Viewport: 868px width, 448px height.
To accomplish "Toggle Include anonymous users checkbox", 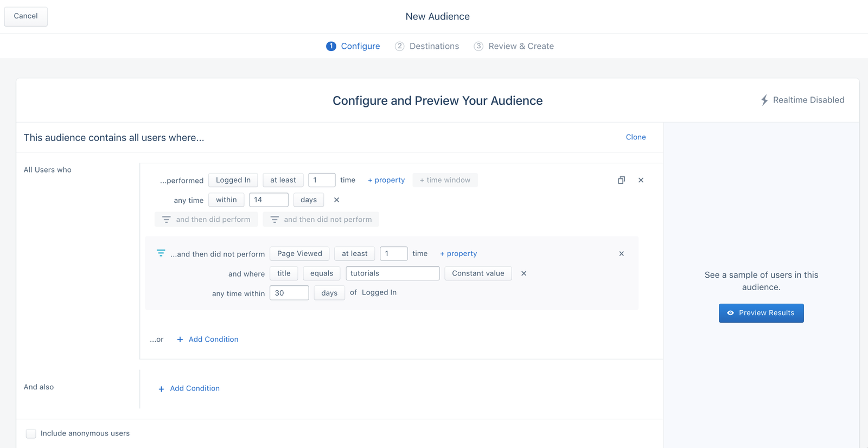I will click(31, 433).
